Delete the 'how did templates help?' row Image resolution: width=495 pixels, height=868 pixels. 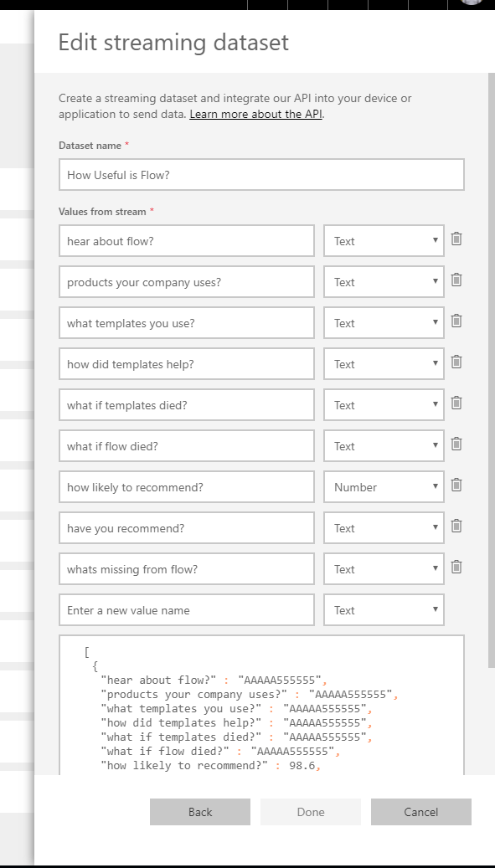pos(456,362)
